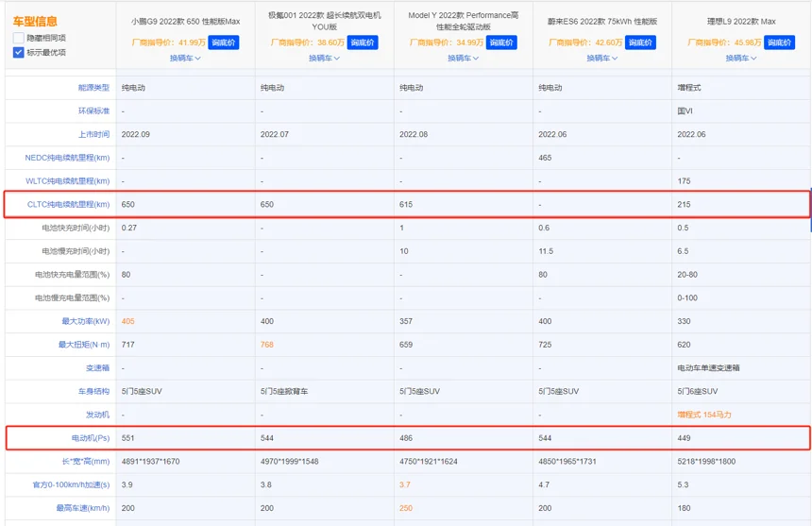Click the 最大功率(kW) row label
812x526 pixels.
coord(85,321)
